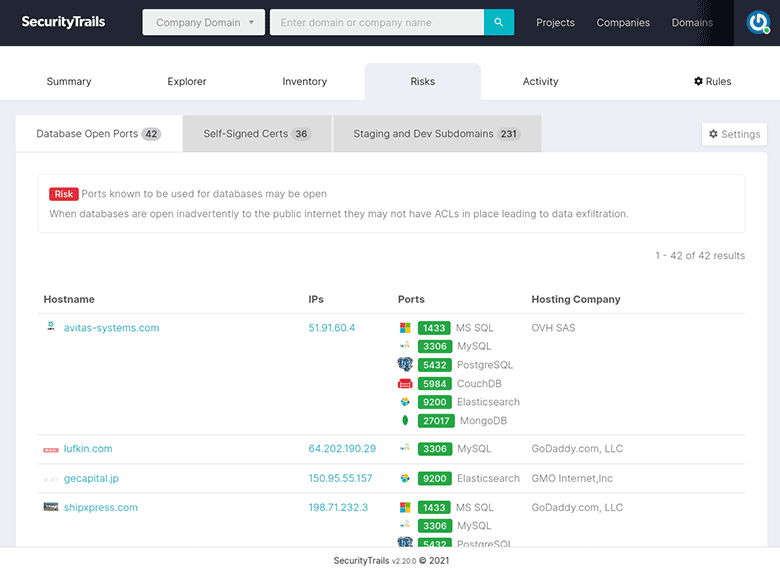Switch to the Explorer tab
780x571 pixels.
pos(187,81)
